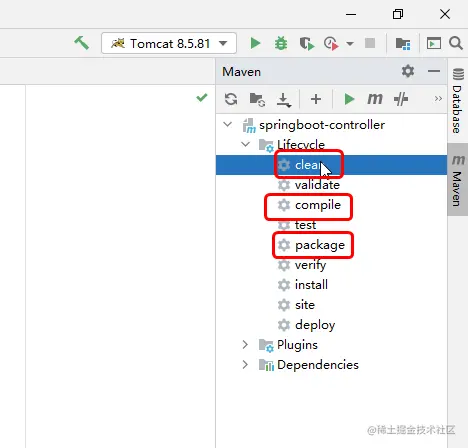Screen dimensions: 468x448
Task: Open Maven panel settings gear
Action: (408, 71)
